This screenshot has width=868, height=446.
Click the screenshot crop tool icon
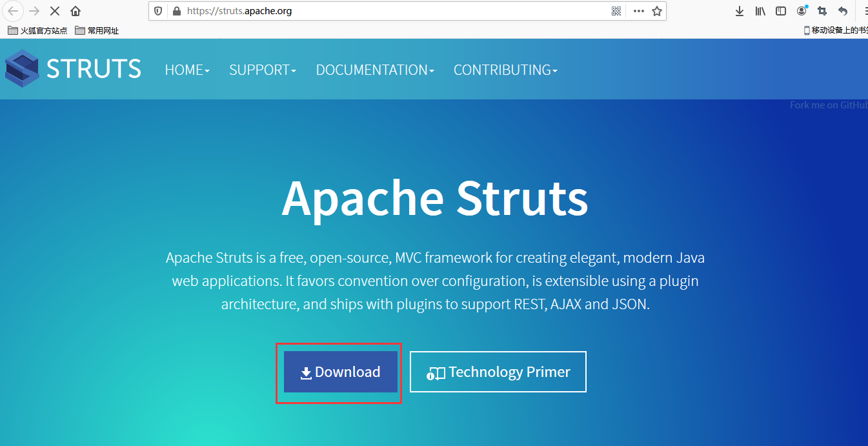point(822,10)
